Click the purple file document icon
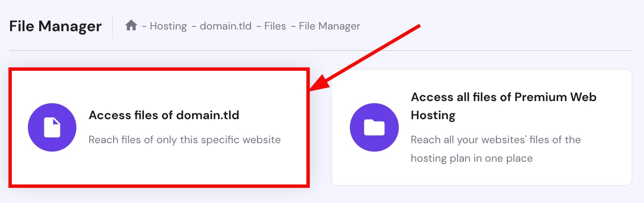644x203 pixels. 52,128
